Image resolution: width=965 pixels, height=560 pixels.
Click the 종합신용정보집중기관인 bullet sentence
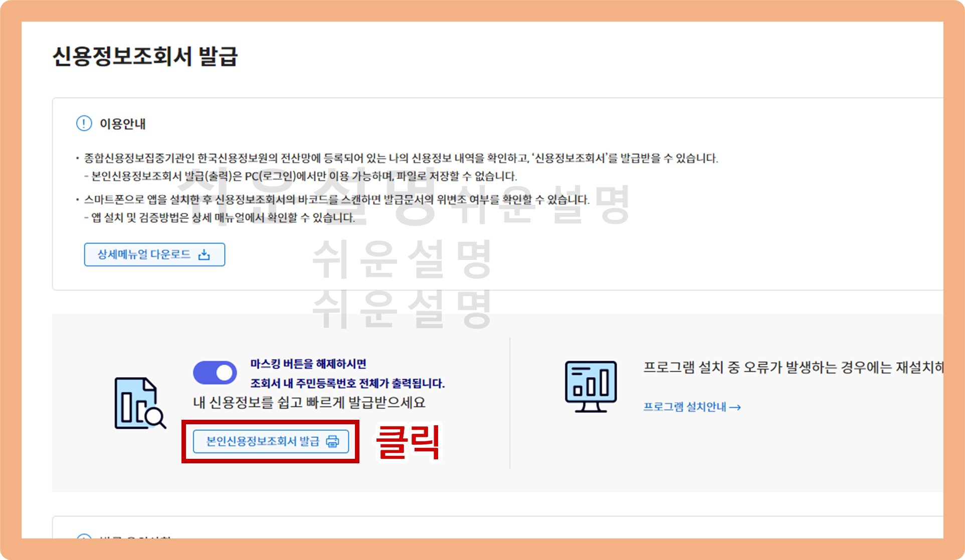[x=401, y=158]
